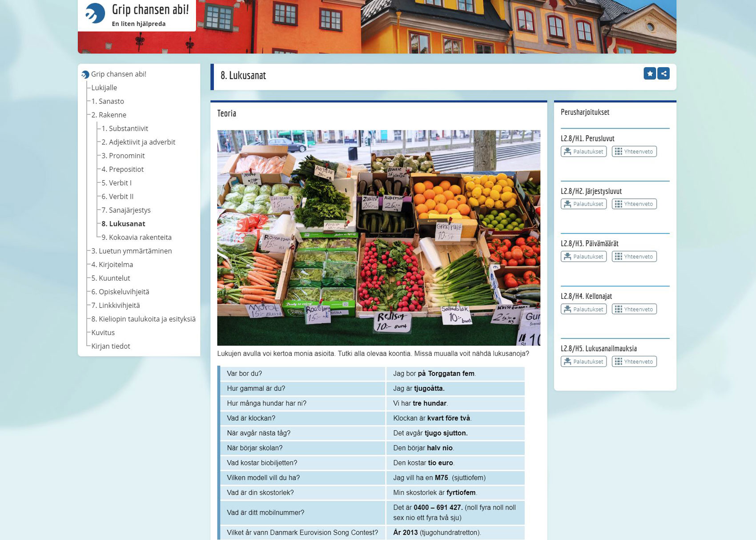This screenshot has height=540, width=756.
Task: Click the vegetable market stall photo
Action: coord(378,238)
